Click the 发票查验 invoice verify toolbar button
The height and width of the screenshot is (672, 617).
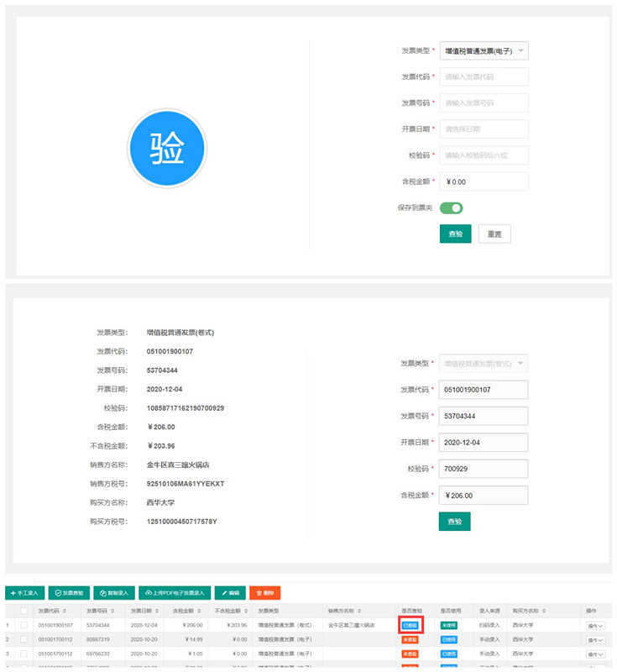point(69,592)
